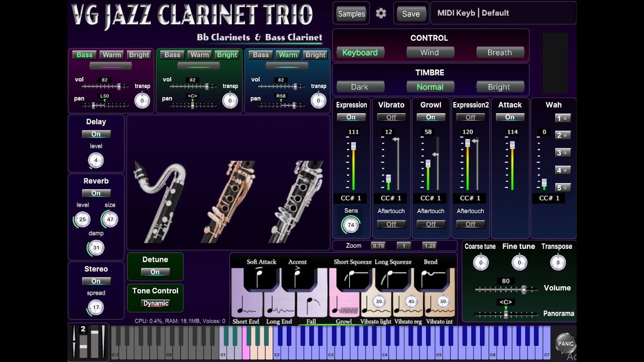Turn on Vibrato Aftertouch Off switch
Screen dimensions: 644x362
391,224
